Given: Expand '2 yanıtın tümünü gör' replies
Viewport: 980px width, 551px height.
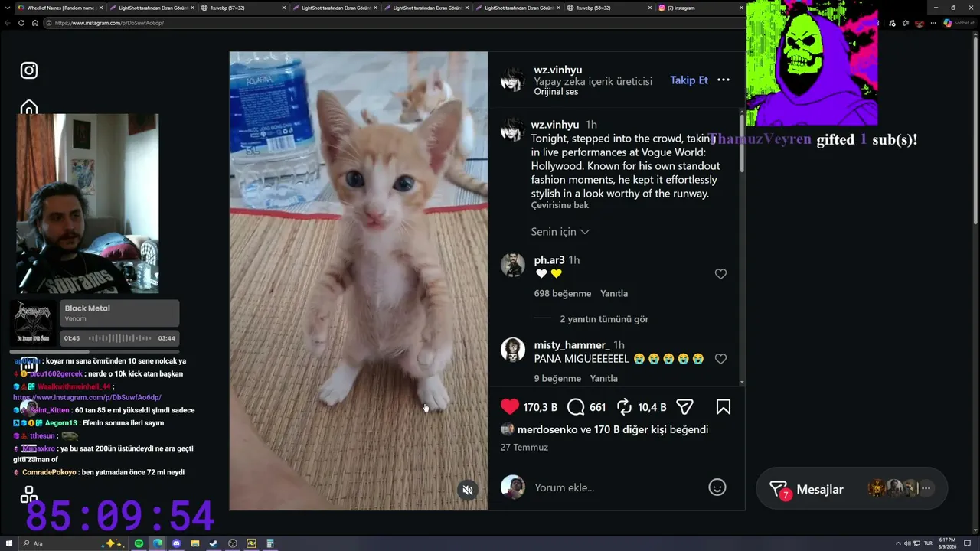Looking at the screenshot, I should (x=604, y=319).
